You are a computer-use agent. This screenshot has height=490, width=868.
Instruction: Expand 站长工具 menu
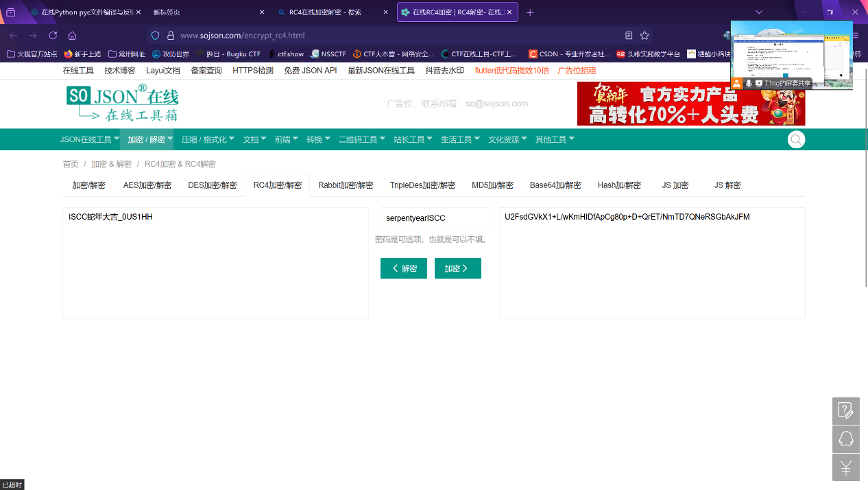click(413, 139)
